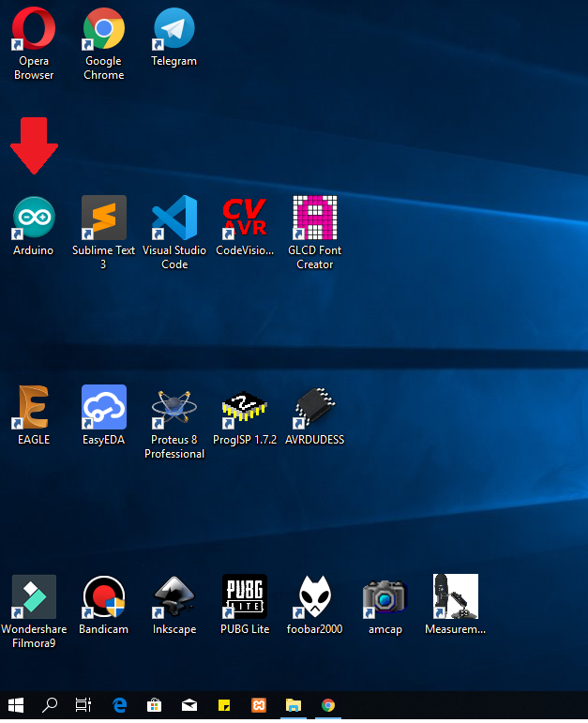
Task: Launch Microsoft Edge from the taskbar
Action: click(x=120, y=705)
